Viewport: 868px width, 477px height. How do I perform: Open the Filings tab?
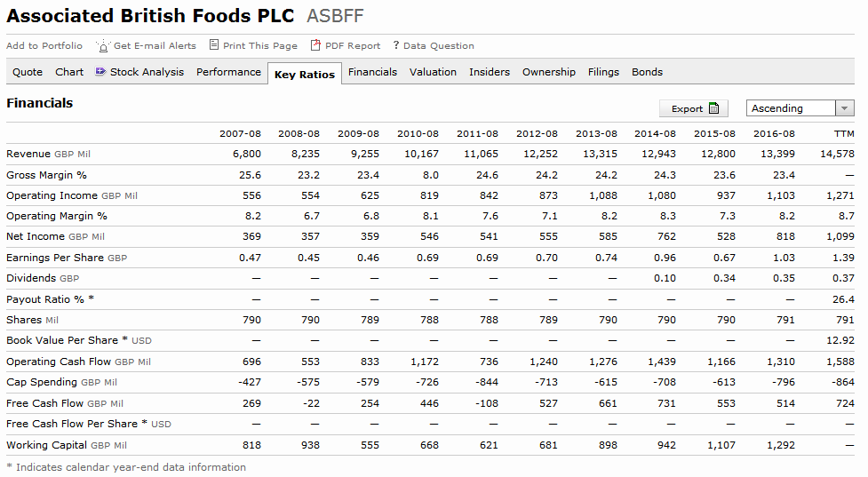(603, 72)
